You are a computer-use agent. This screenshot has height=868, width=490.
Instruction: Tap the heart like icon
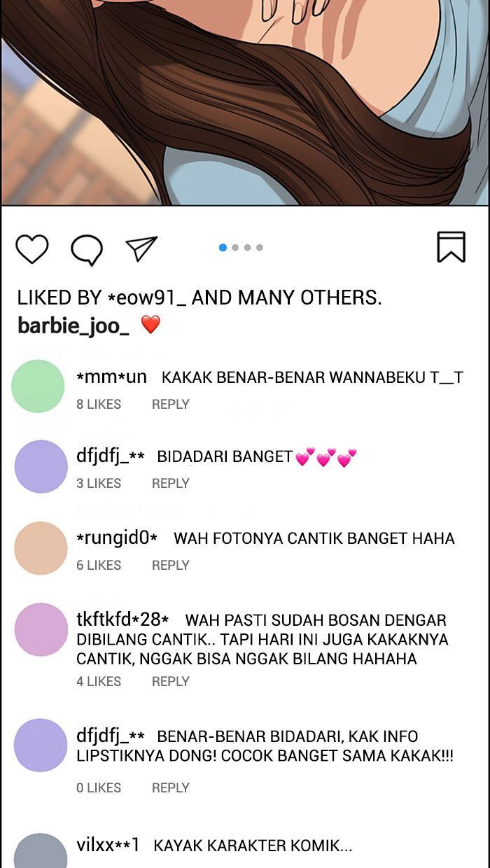click(x=31, y=249)
